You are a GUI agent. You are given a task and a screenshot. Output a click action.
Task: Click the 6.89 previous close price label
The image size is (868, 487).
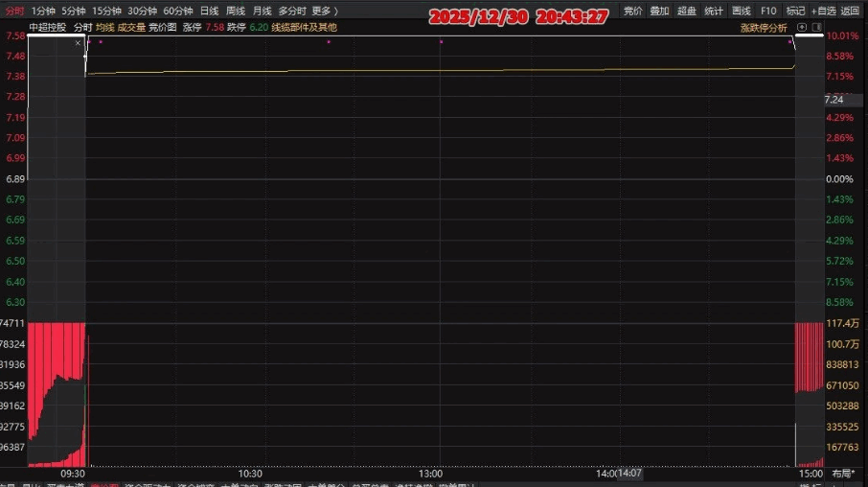(x=15, y=179)
